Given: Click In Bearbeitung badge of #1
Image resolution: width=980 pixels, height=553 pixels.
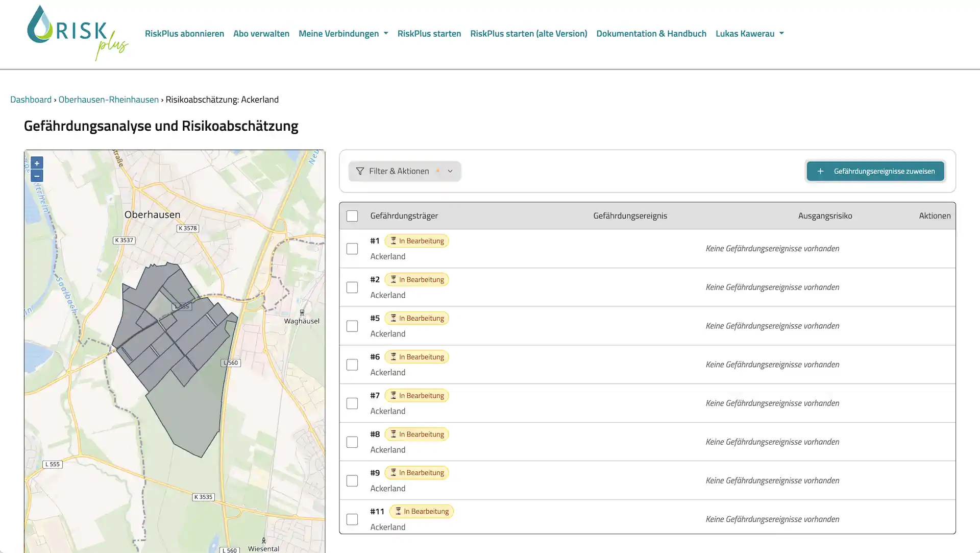Looking at the screenshot, I should coord(416,241).
